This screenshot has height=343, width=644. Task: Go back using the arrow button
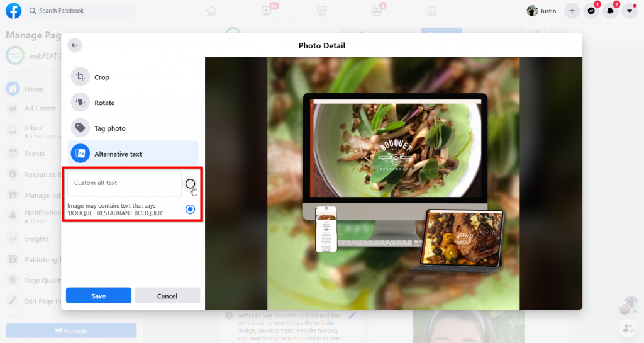click(x=75, y=45)
